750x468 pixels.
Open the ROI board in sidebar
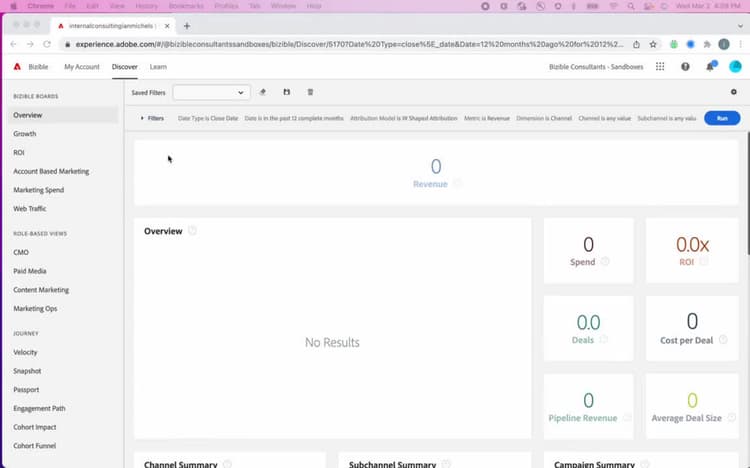(19, 153)
